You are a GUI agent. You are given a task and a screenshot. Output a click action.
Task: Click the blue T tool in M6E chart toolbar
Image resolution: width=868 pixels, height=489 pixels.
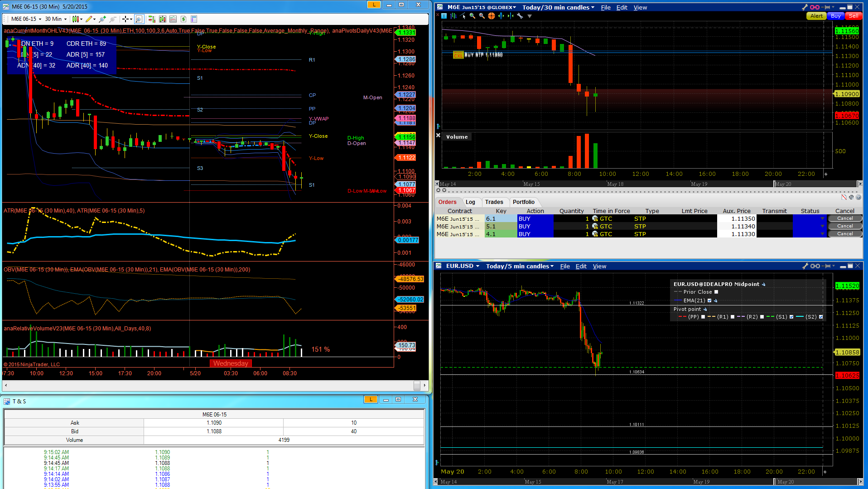click(444, 16)
